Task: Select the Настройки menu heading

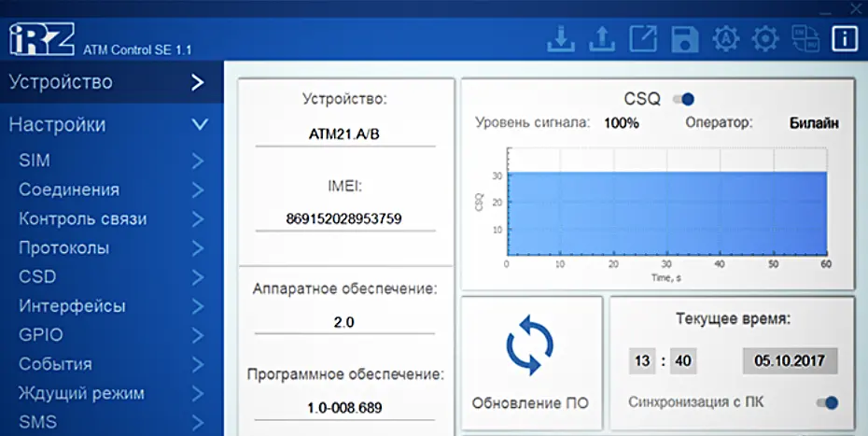Action: coord(58,124)
